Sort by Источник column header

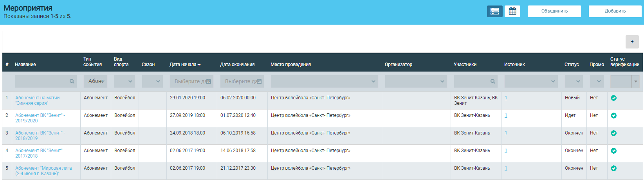coord(514,65)
